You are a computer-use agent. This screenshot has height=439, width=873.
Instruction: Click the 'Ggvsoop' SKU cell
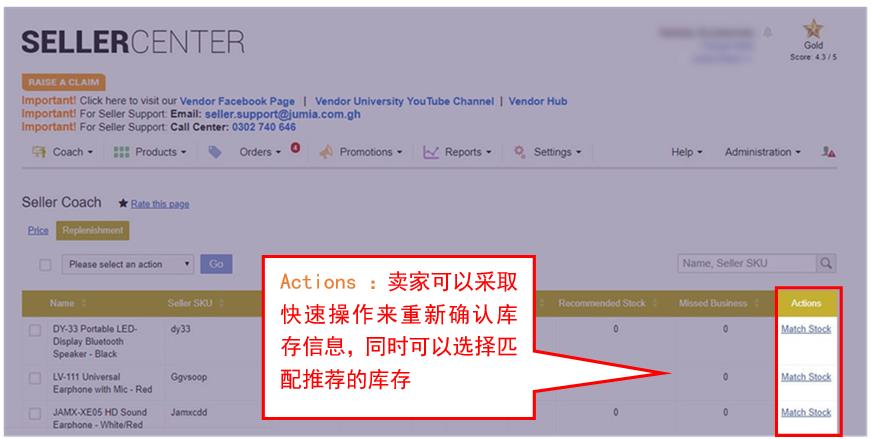[x=188, y=377]
